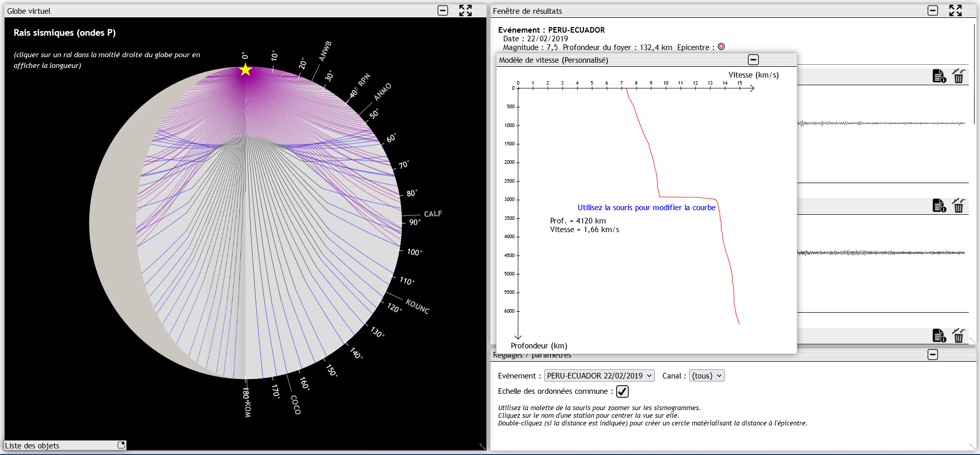Image resolution: width=980 pixels, height=455 pixels.
Task: Delete the second seismogram with trash icon
Action: (x=959, y=206)
